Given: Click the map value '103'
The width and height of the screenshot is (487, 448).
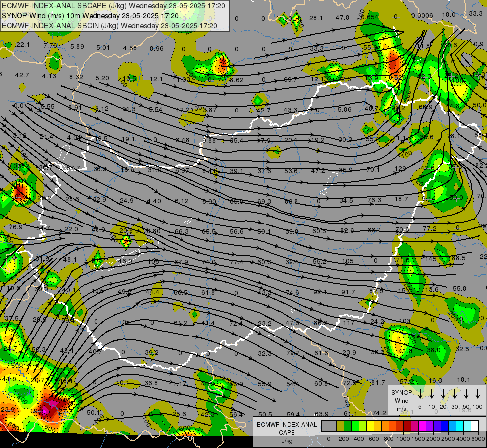Looking at the screenshot, I should 405,321.
